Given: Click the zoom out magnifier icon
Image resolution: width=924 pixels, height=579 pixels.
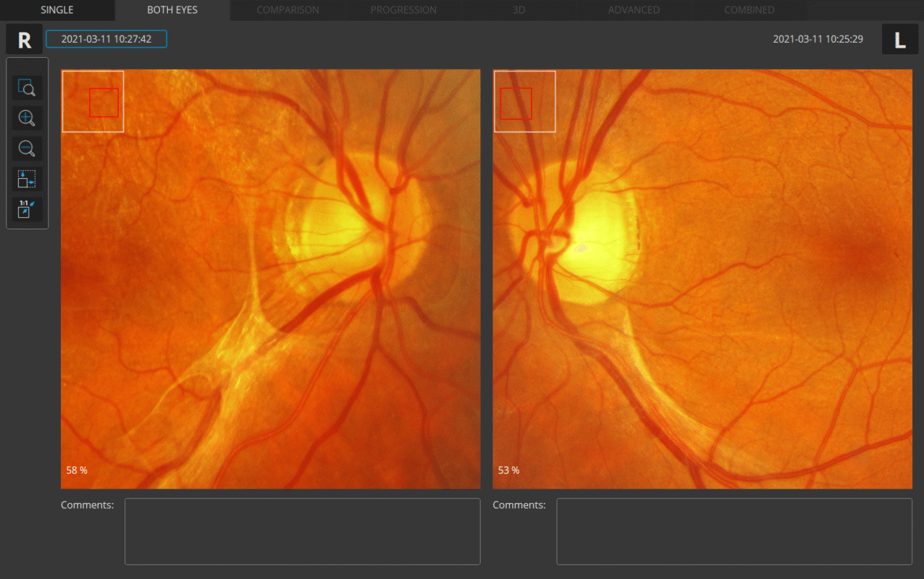Looking at the screenshot, I should tap(27, 148).
